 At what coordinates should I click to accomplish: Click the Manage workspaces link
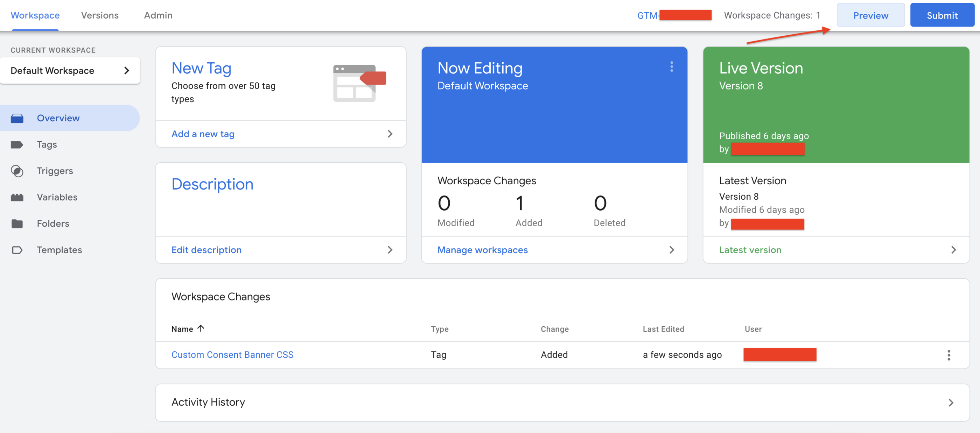[x=482, y=250]
